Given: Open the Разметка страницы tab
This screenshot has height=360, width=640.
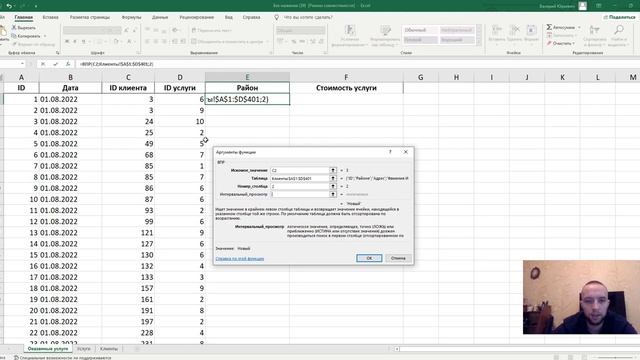Looking at the screenshot, I should coord(90,17).
